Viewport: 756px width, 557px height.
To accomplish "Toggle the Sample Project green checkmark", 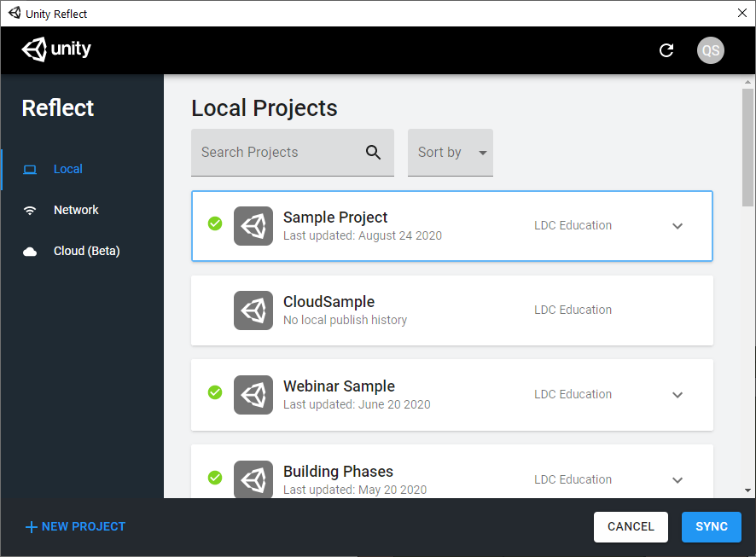I will tap(215, 223).
